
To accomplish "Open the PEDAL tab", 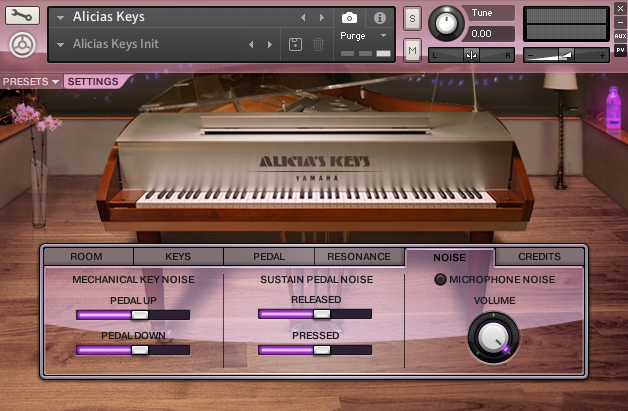I will [269, 256].
